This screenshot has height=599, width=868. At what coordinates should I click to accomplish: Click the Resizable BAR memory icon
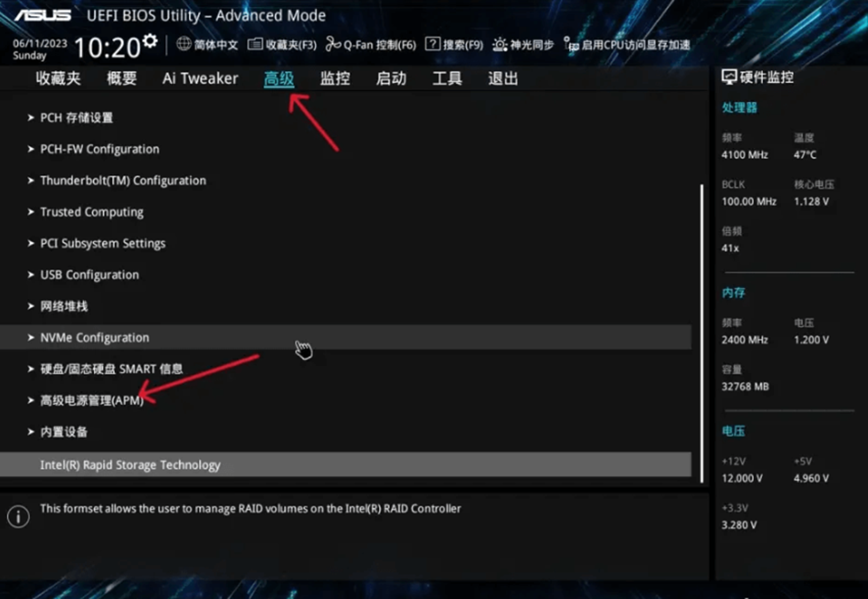pyautogui.click(x=571, y=45)
